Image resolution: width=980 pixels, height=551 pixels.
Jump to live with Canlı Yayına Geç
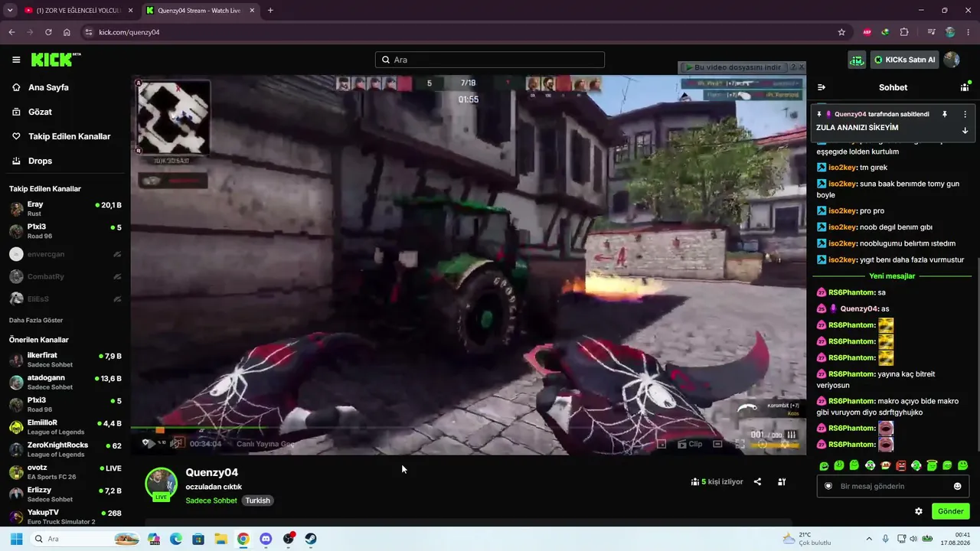(266, 444)
